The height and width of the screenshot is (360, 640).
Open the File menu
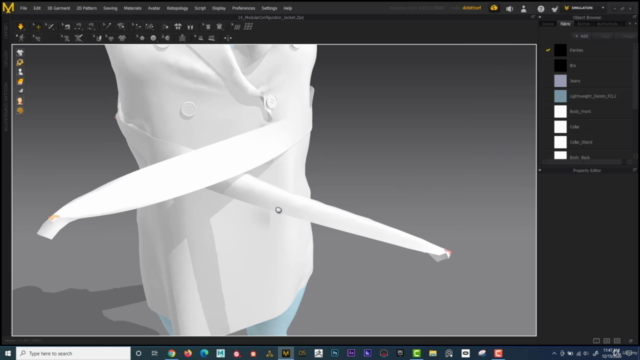tap(24, 8)
